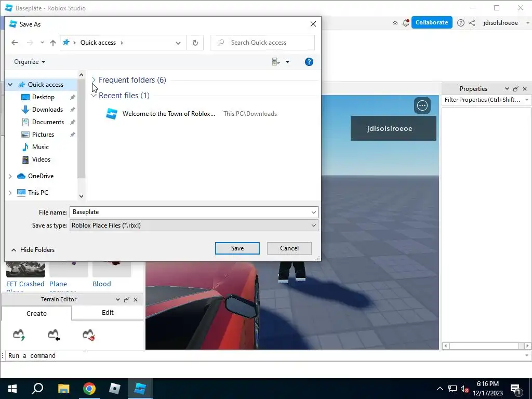532x399 pixels.
Task: Click Hide Folders toggle
Action: (33, 250)
